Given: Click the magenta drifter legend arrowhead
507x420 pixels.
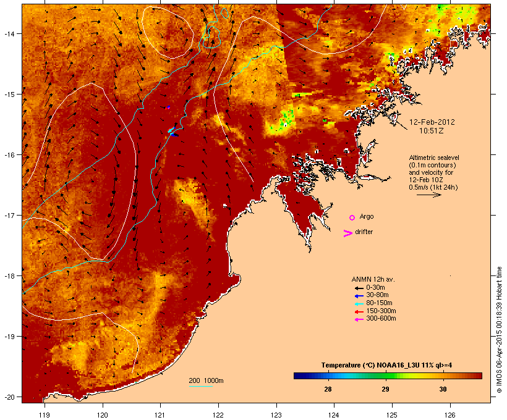Looking at the screenshot, I should [348, 233].
